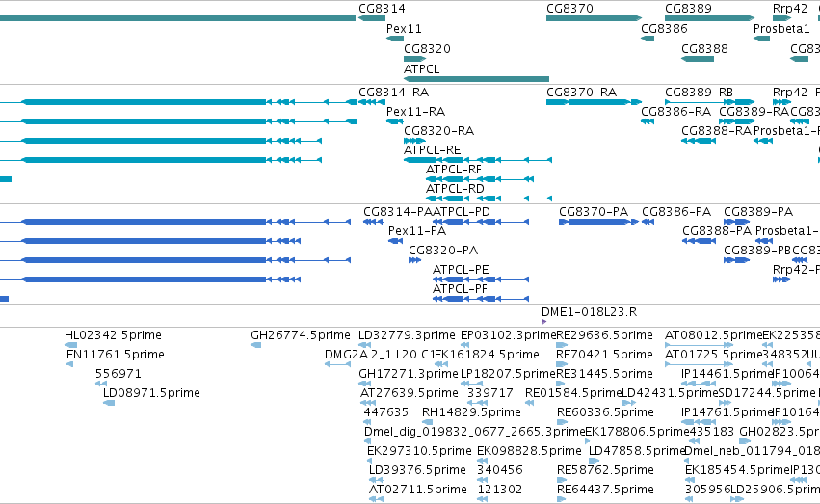Click the RE70421.5prime EST label
Viewport: 820px width, 504px height.
[x=604, y=355]
